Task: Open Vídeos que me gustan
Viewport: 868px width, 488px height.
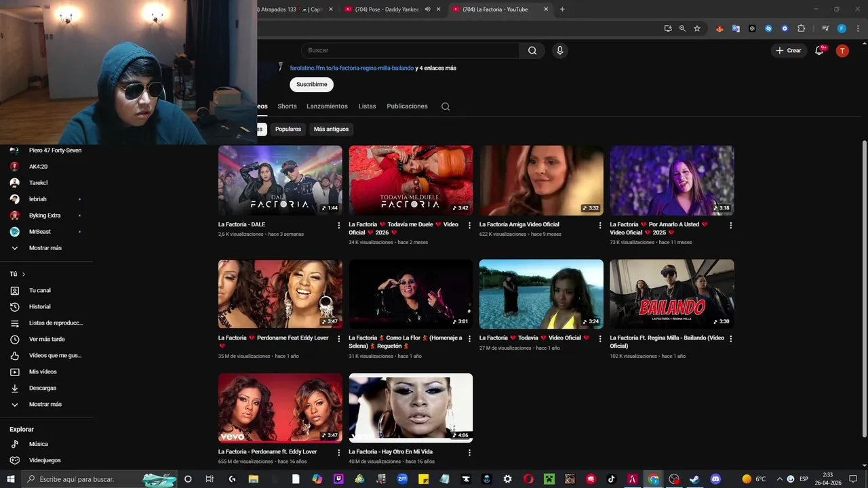Action: click(x=55, y=355)
